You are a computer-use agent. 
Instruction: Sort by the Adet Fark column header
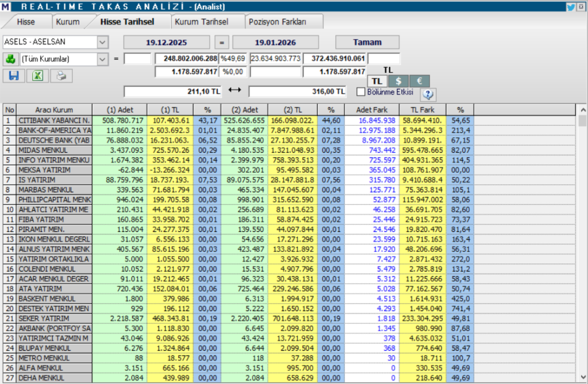pyautogui.click(x=372, y=110)
